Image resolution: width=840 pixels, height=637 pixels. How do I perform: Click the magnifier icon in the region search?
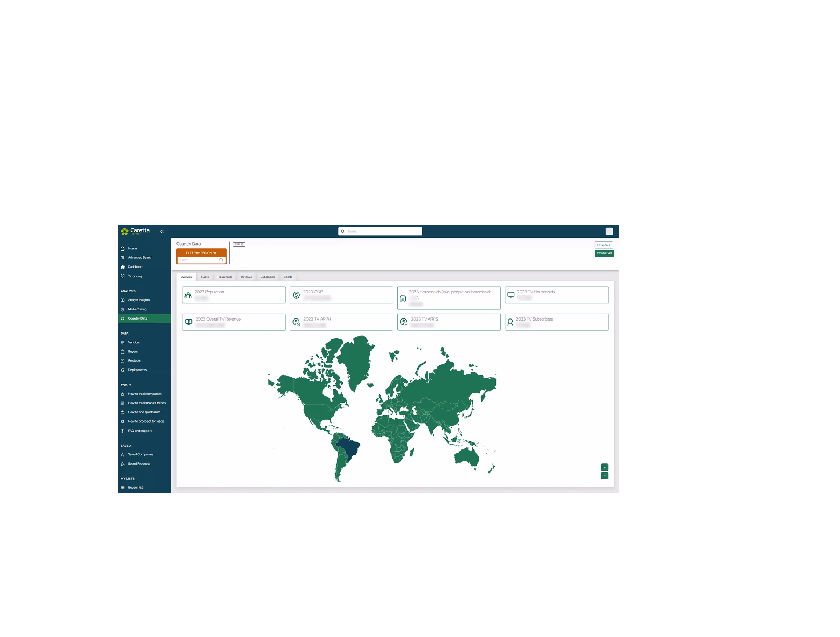(221, 260)
